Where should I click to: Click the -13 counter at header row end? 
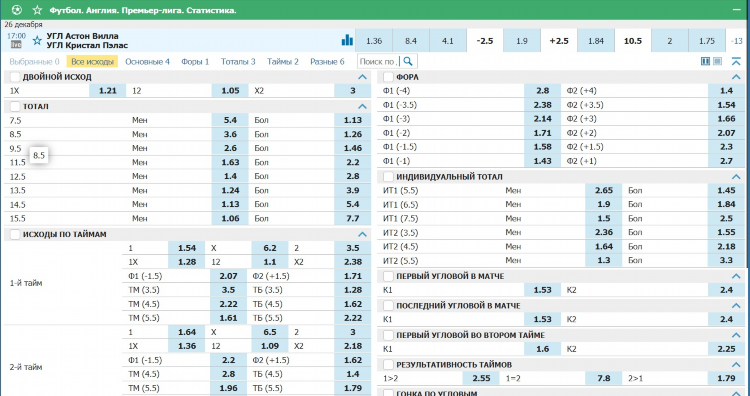coord(737,41)
